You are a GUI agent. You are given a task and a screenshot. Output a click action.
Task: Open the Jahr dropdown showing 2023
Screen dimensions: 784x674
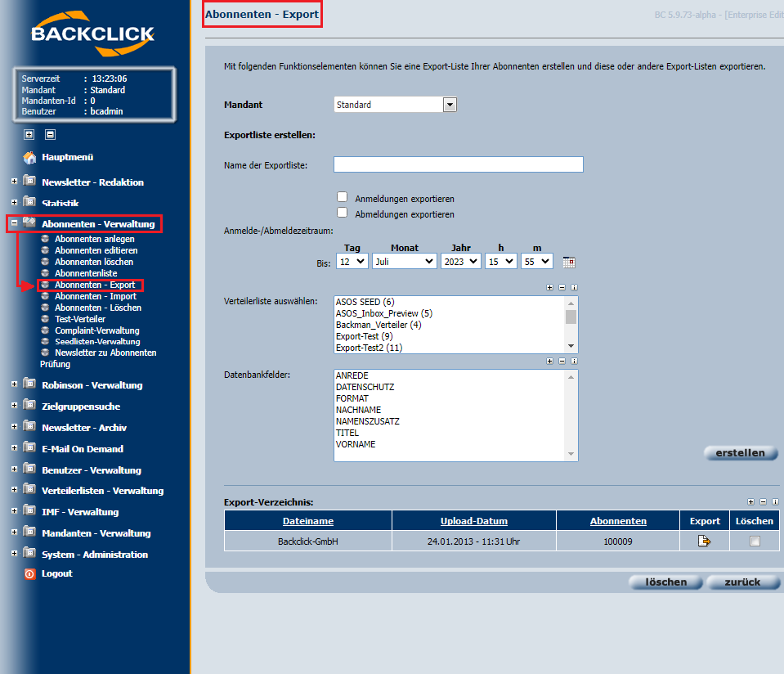click(460, 262)
